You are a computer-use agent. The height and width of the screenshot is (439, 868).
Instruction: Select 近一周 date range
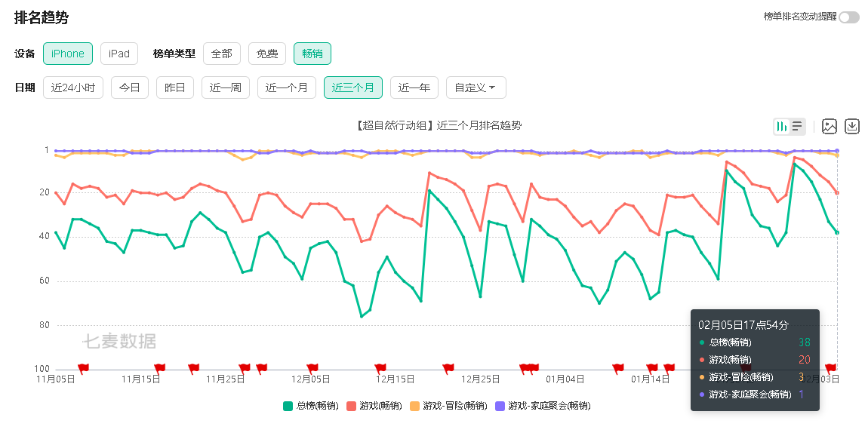click(226, 87)
